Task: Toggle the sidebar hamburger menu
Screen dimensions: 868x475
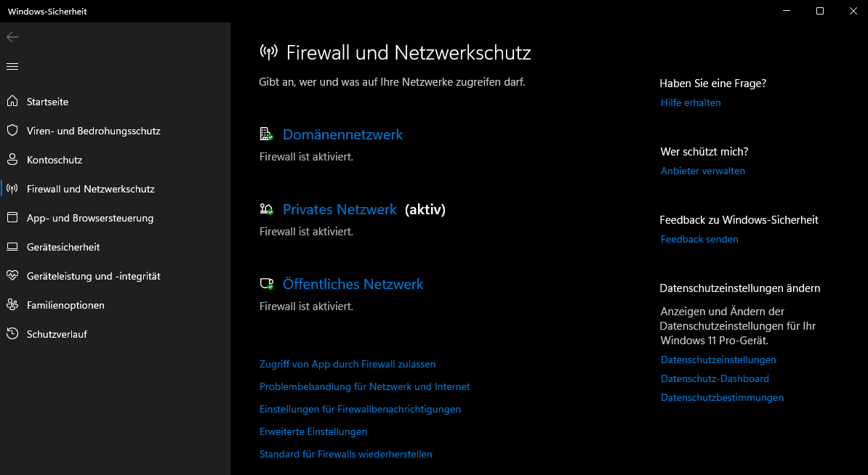Action: [12, 66]
